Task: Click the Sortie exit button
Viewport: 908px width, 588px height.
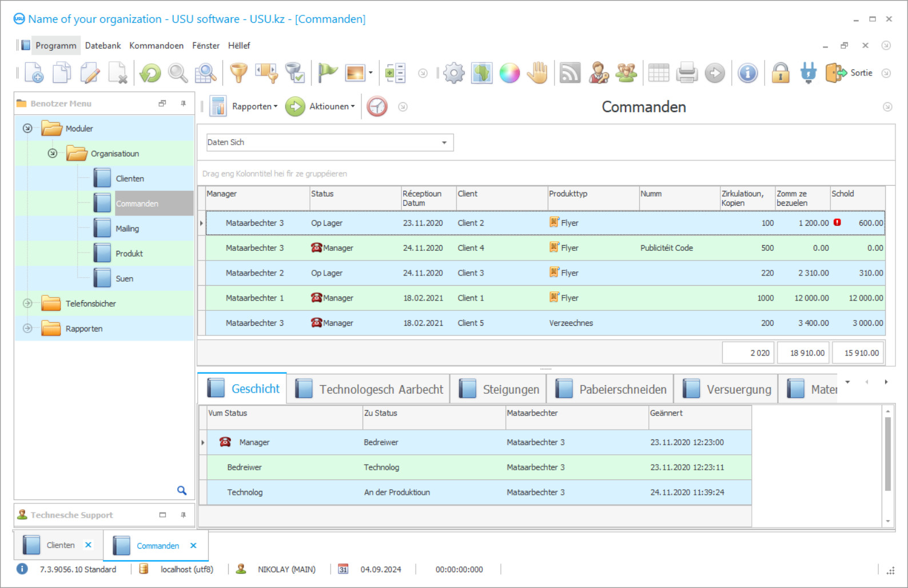Action: [850, 73]
